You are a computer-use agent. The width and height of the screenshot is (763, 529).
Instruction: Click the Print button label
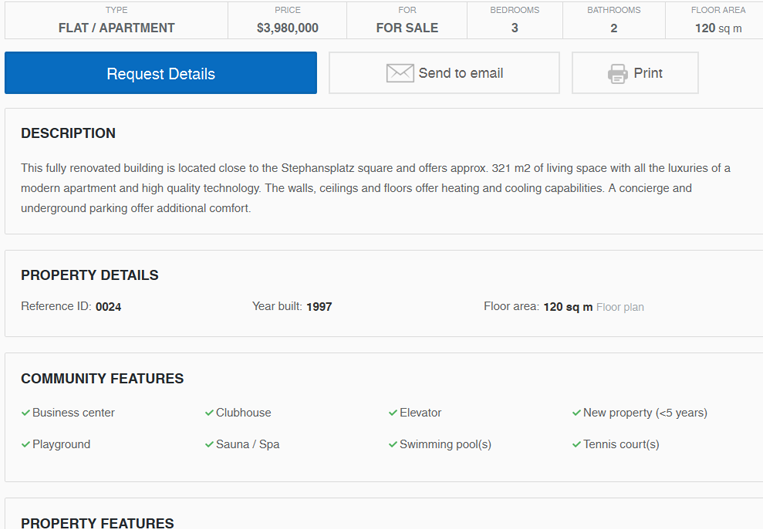tap(648, 73)
